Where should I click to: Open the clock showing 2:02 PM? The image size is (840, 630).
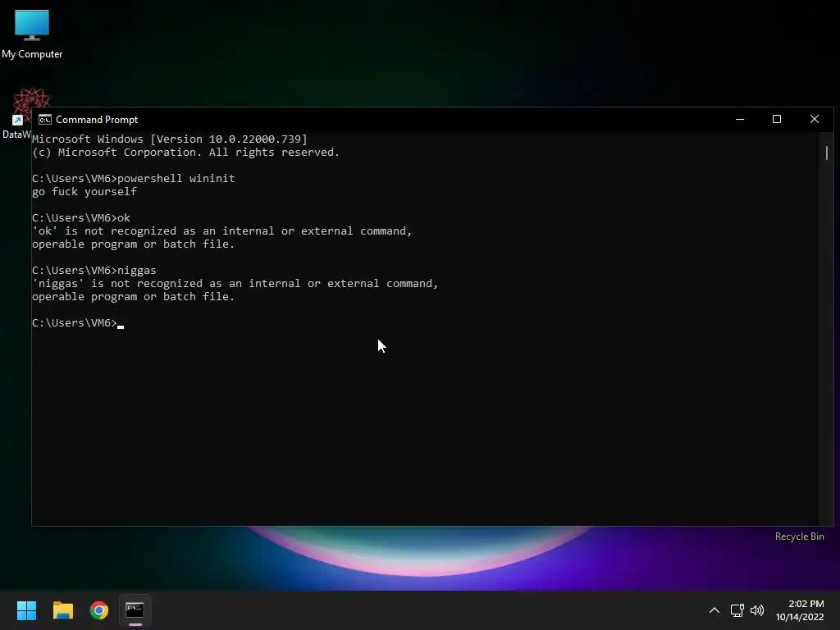click(806, 604)
